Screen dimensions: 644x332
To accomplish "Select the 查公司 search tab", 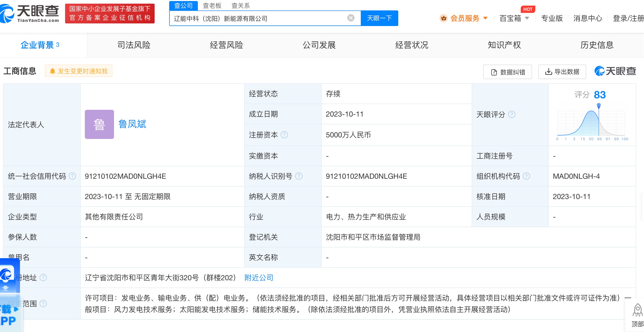I will coord(184,5).
